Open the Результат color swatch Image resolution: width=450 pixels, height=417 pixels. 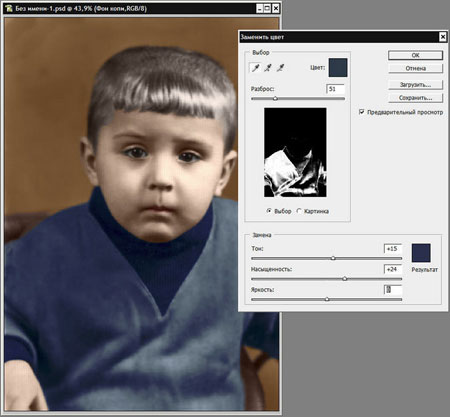pos(421,253)
